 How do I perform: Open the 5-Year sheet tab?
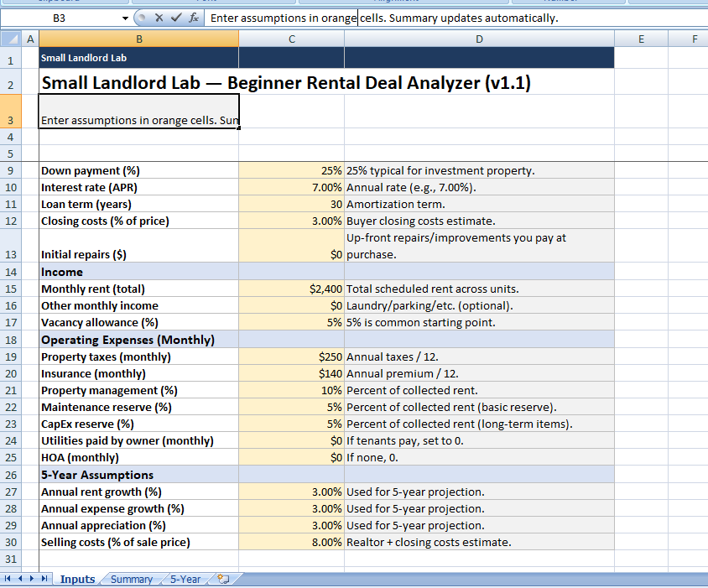click(x=185, y=579)
